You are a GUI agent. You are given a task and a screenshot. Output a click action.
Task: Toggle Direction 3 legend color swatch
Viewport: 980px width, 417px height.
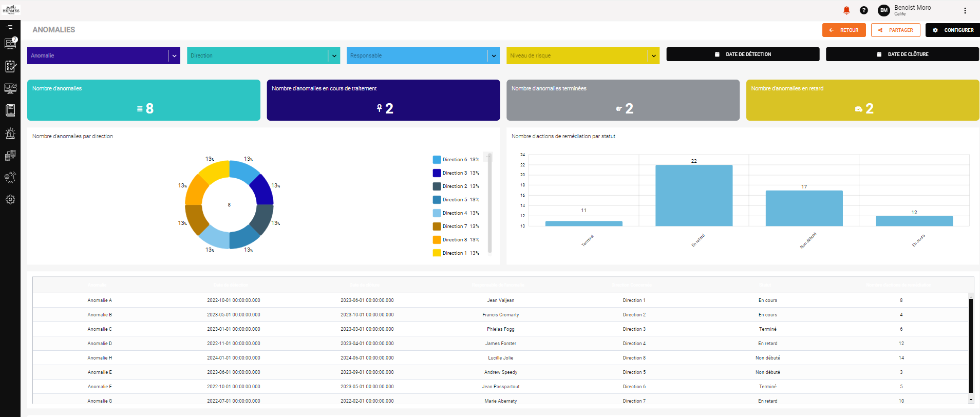(437, 173)
